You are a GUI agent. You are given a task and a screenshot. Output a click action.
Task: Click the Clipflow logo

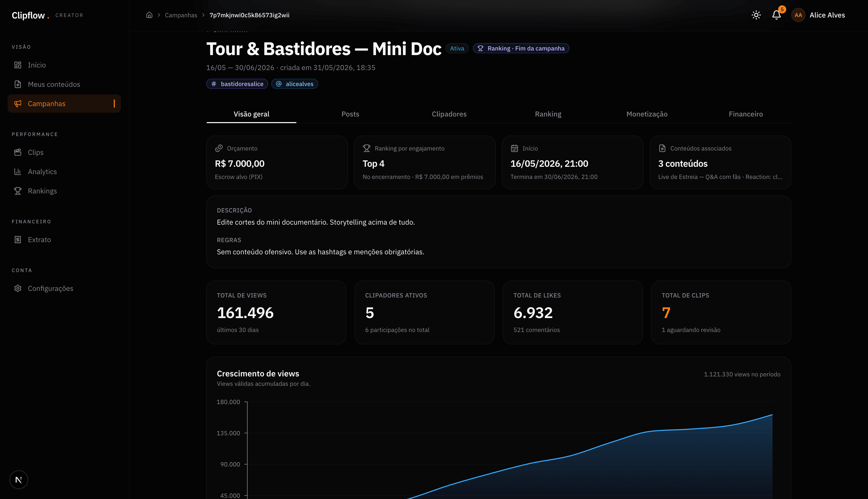click(30, 15)
